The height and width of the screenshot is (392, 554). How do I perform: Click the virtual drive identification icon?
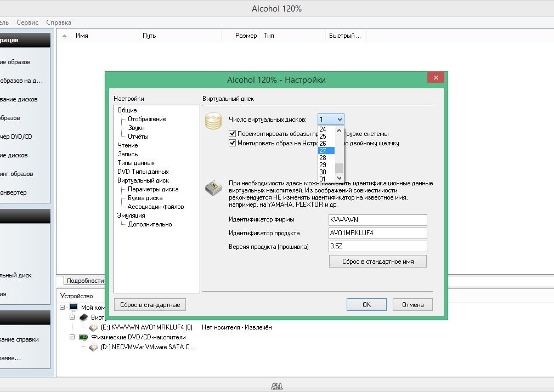tap(213, 188)
